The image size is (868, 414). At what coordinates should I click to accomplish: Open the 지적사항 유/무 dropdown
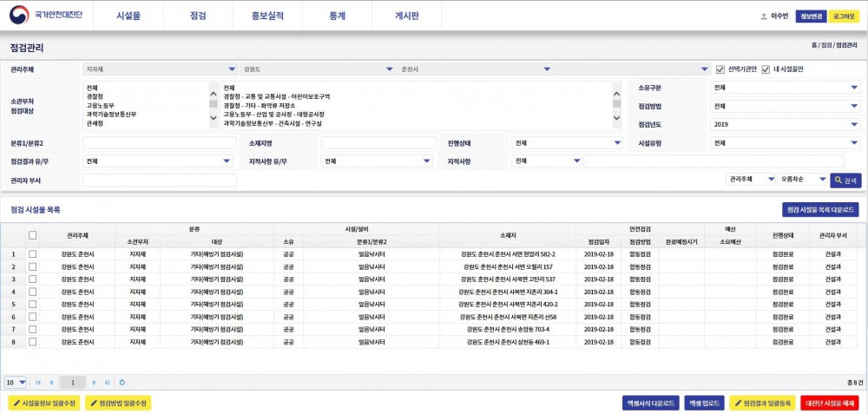(x=377, y=161)
